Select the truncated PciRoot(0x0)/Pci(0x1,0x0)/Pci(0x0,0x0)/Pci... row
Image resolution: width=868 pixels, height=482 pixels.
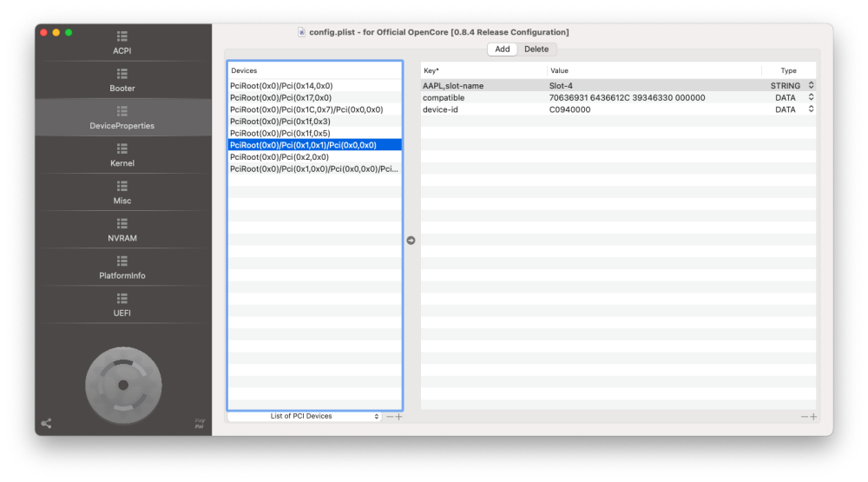pos(314,169)
